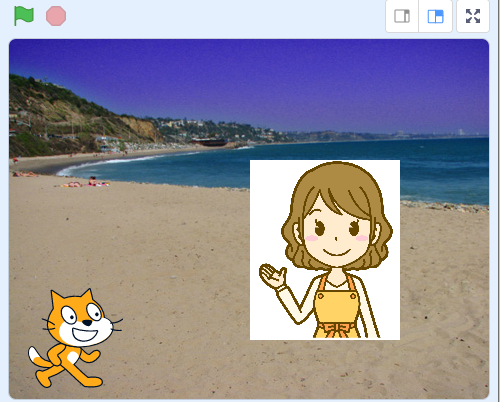Image resolution: width=500 pixels, height=402 pixels.
Task: Select the Scratch cat sprite on the stage
Action: pos(75,338)
